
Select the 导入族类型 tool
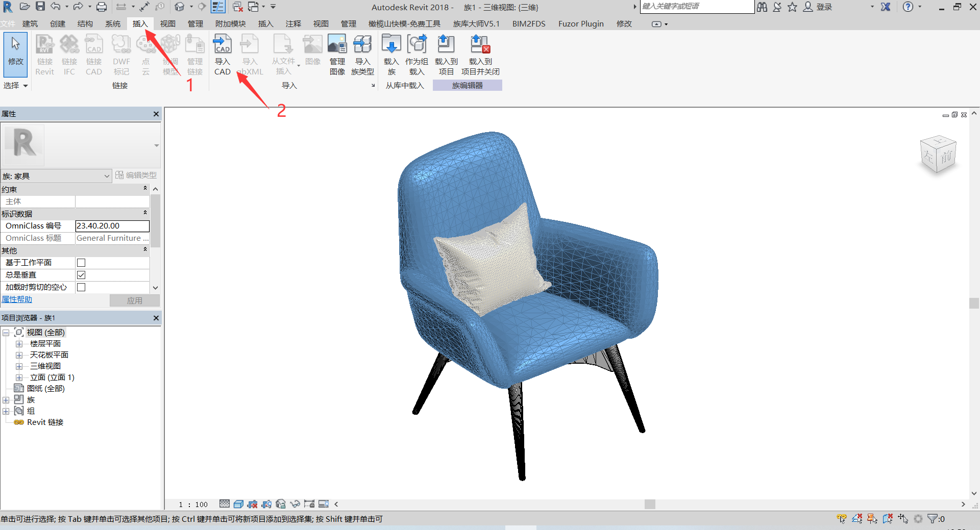point(362,54)
